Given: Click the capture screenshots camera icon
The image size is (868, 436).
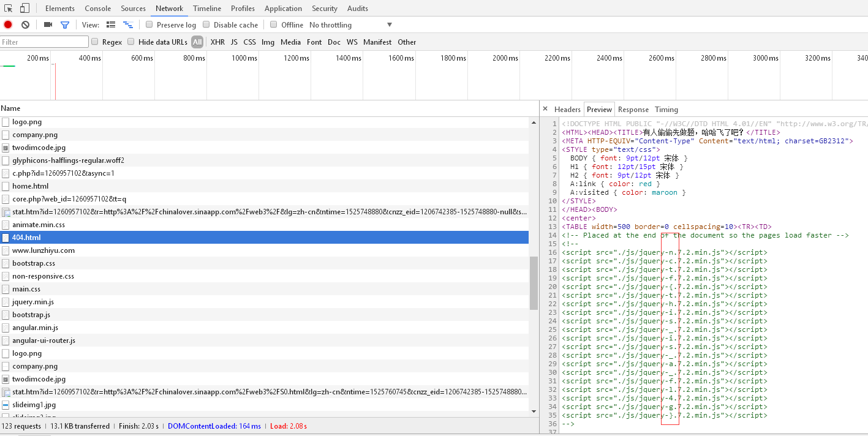Looking at the screenshot, I should 48,24.
